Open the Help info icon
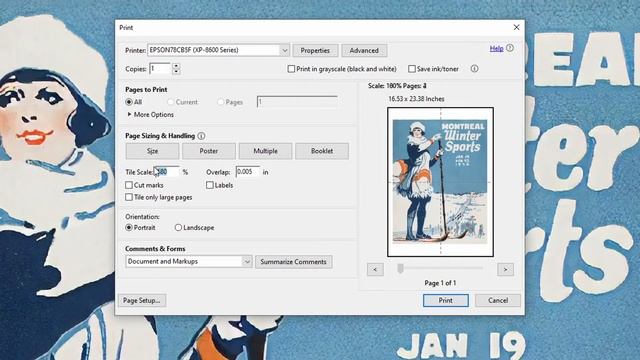This screenshot has width=640, height=360. [510, 48]
